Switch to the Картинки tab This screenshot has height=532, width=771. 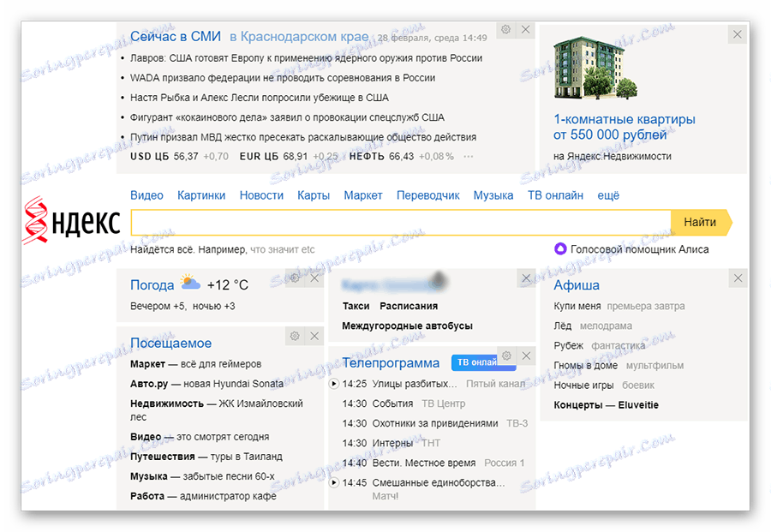[201, 195]
